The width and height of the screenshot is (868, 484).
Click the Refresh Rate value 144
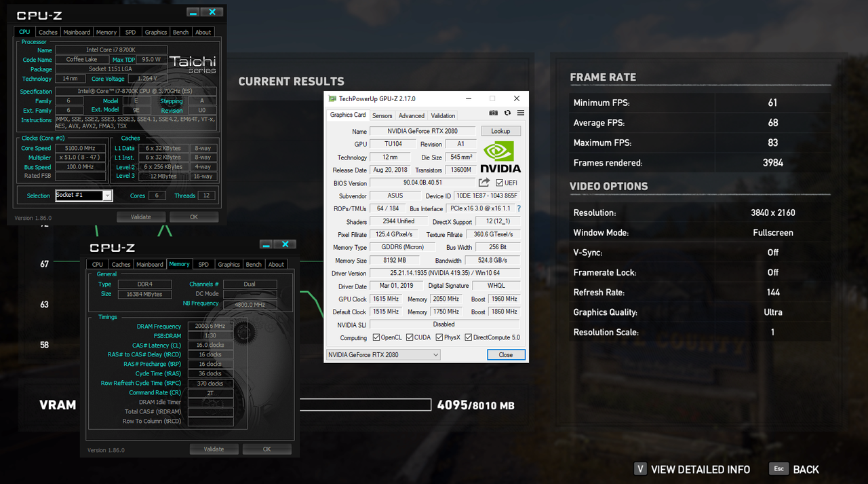point(773,293)
